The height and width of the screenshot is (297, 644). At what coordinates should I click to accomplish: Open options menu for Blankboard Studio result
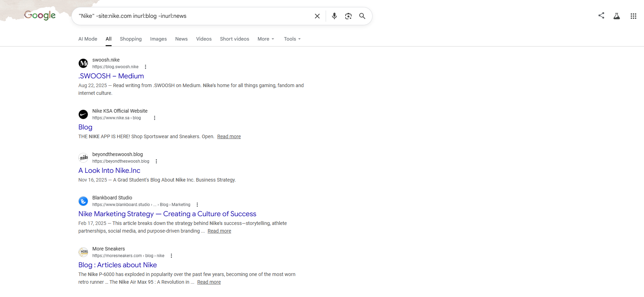click(x=197, y=205)
